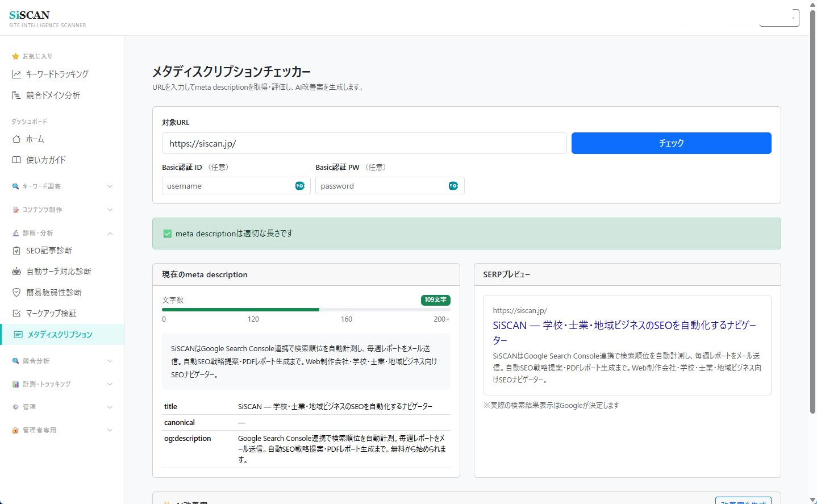The width and height of the screenshot is (817, 504).
Task: Open 自動サーチ対応診断 page
Action: [x=62, y=272]
